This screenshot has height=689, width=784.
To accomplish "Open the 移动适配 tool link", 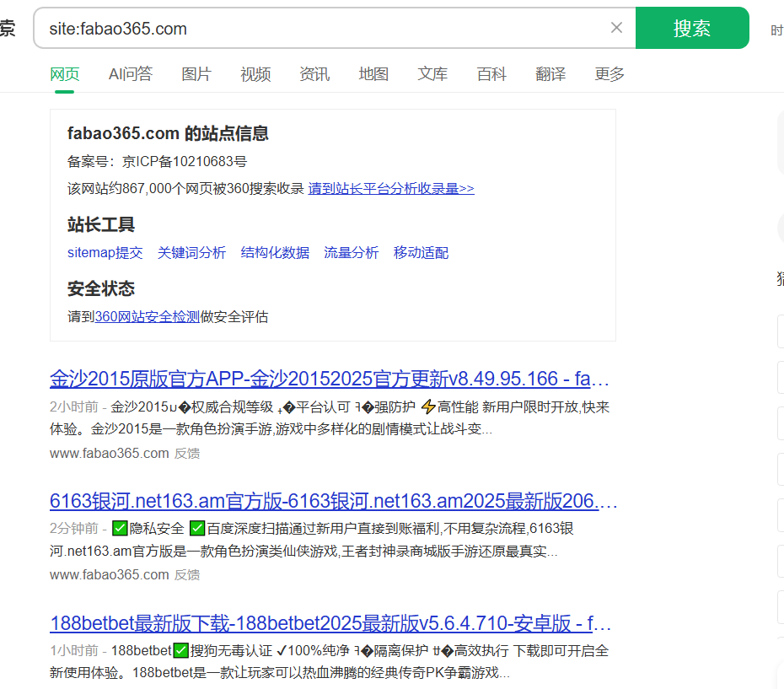I will pyautogui.click(x=421, y=253).
